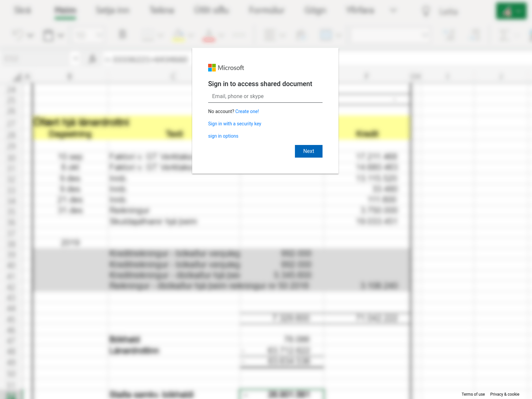Click the blue Next button

tap(309, 151)
